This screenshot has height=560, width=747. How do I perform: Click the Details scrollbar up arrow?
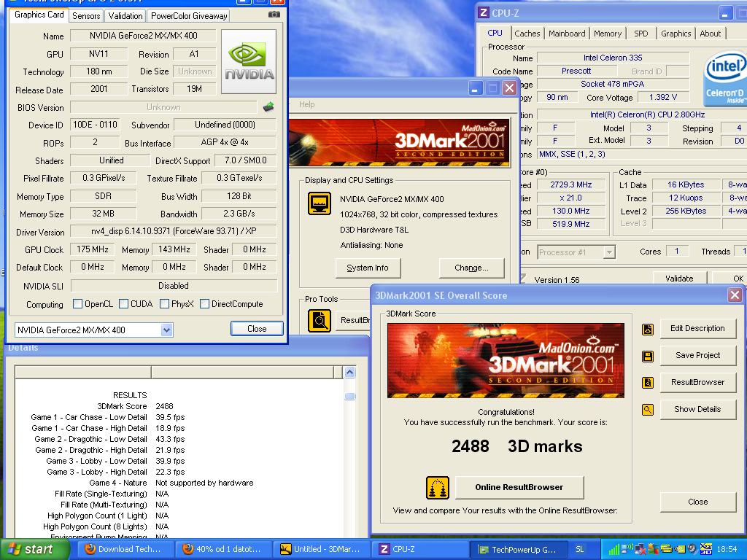[349, 373]
